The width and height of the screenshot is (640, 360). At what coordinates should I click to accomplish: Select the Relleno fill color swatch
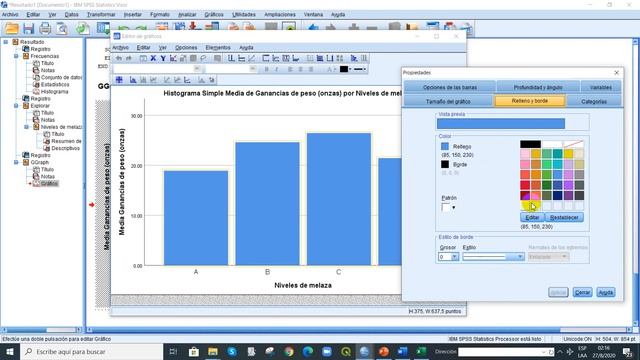tap(445, 146)
